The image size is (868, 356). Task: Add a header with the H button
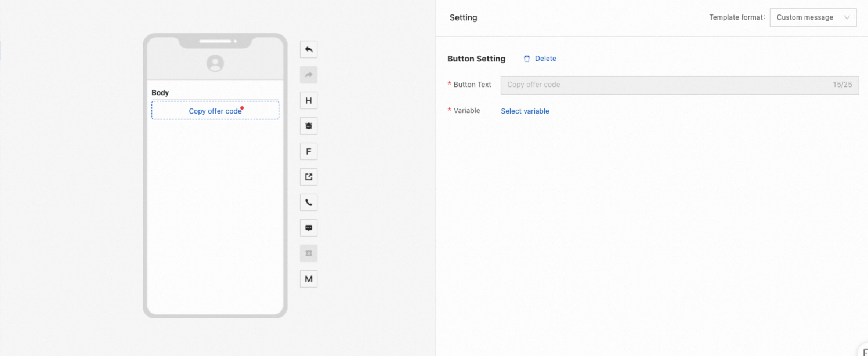point(309,100)
